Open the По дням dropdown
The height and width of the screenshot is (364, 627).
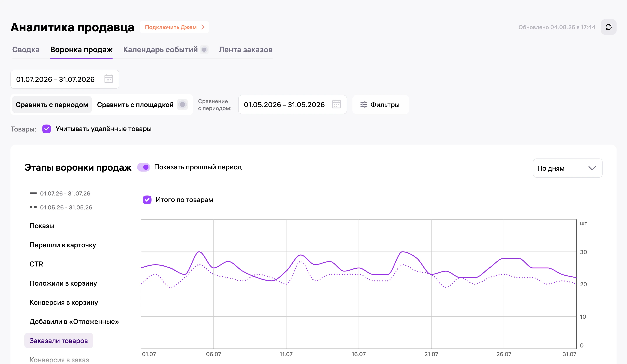[568, 168]
